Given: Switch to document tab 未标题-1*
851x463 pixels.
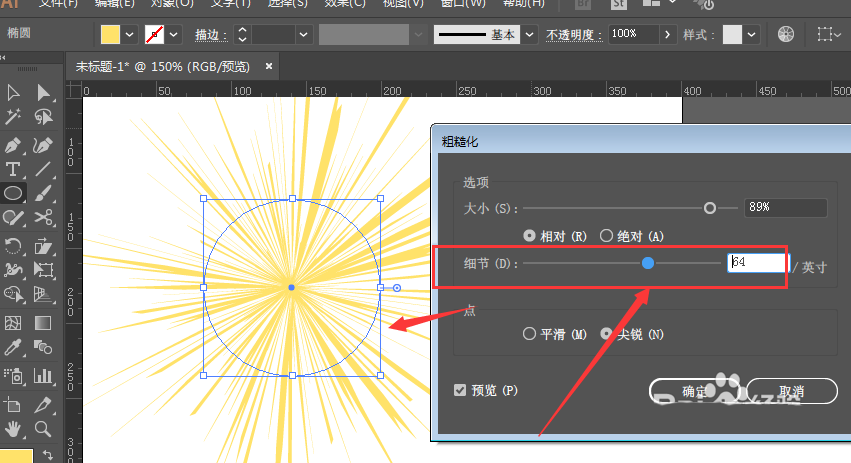Looking at the screenshot, I should (162, 67).
